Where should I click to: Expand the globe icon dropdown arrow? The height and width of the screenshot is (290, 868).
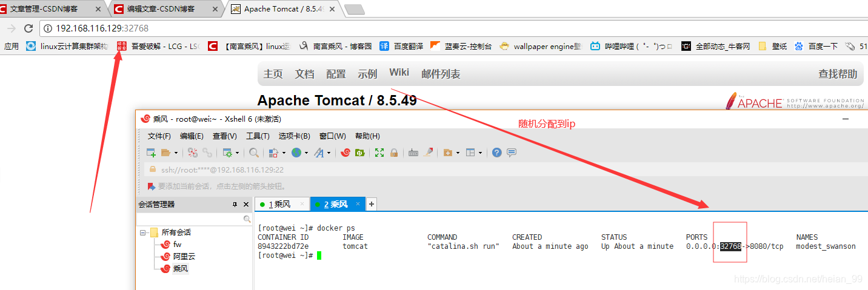306,153
